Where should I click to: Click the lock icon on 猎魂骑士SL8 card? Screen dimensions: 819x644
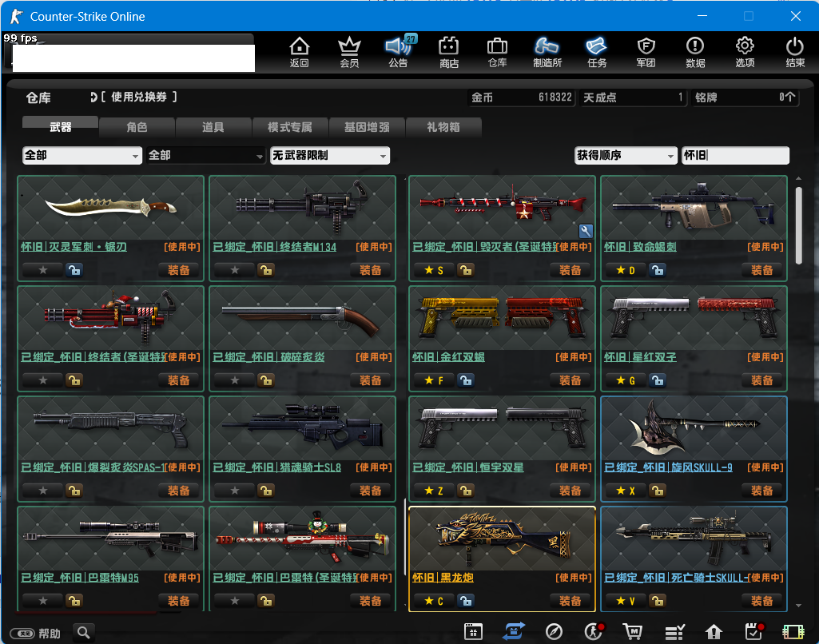(266, 491)
